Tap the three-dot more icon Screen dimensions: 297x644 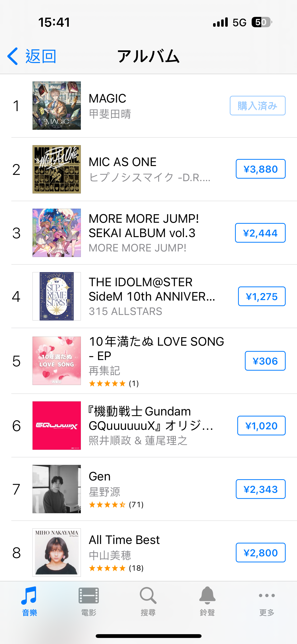(x=267, y=596)
